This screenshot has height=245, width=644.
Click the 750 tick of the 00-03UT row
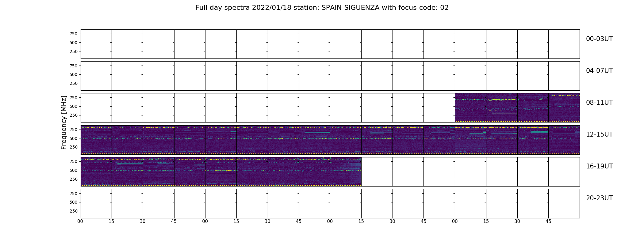coord(73,34)
